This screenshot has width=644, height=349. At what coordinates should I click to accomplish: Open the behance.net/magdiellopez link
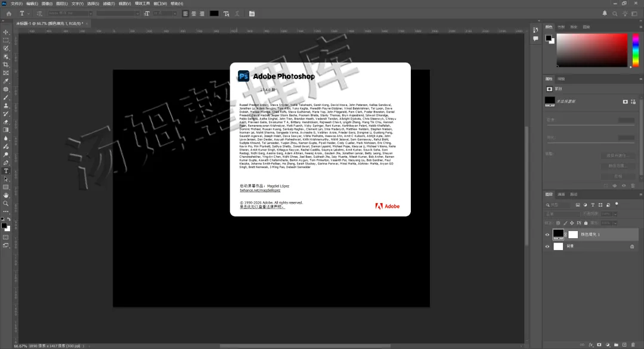pyautogui.click(x=260, y=191)
